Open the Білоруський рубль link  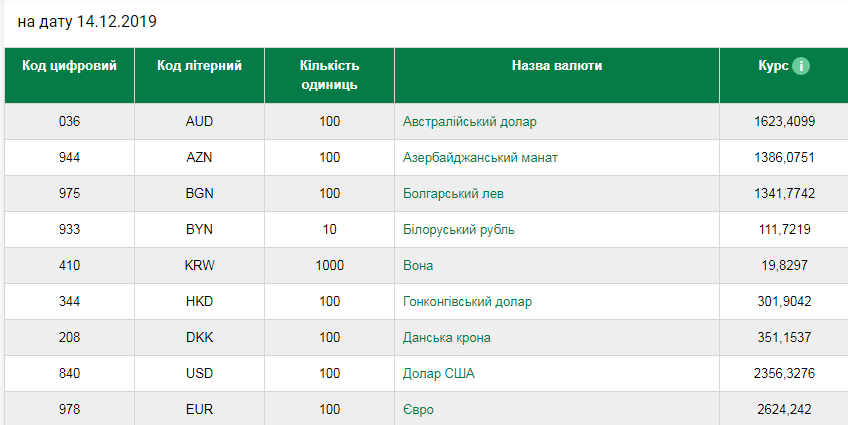[459, 230]
